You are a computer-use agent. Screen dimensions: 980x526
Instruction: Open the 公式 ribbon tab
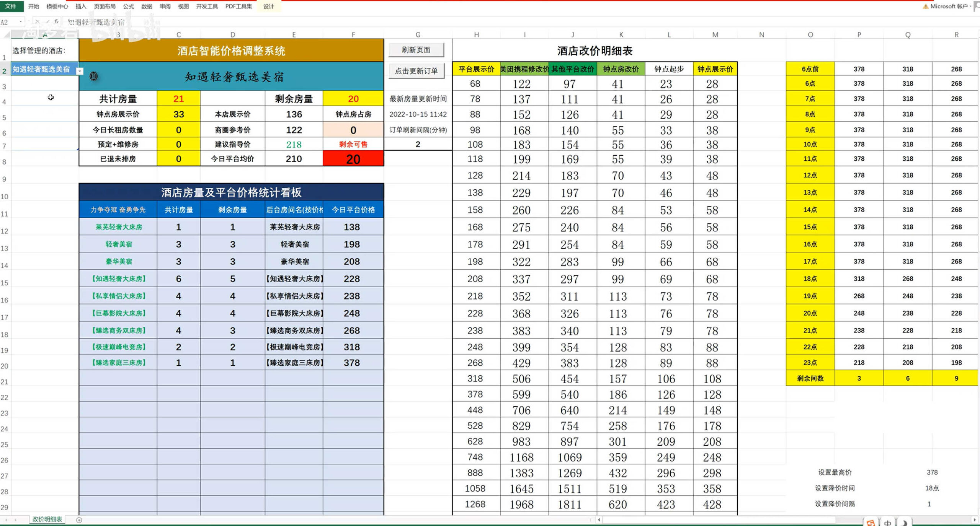pyautogui.click(x=128, y=6)
